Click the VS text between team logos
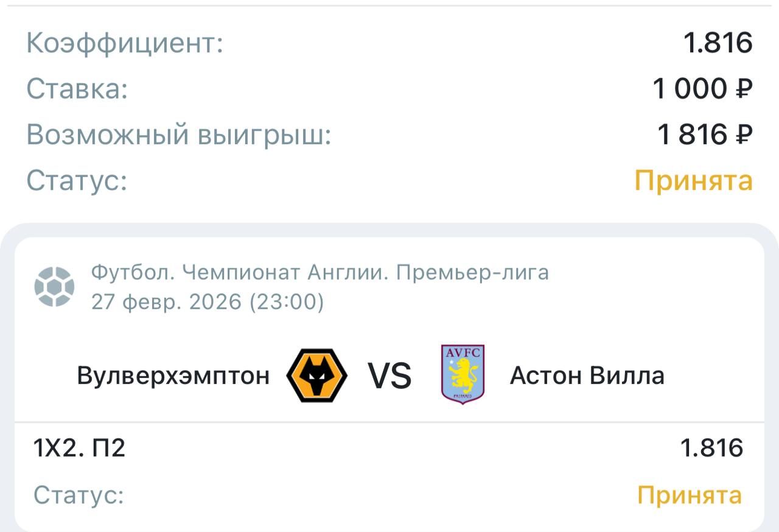Screen dimensions: 779x532 [389, 376]
